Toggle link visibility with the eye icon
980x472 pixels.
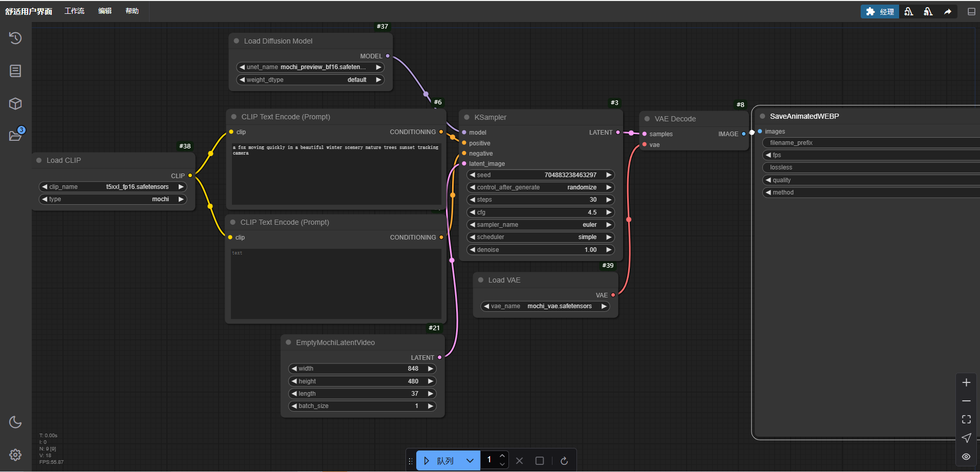coord(966,456)
